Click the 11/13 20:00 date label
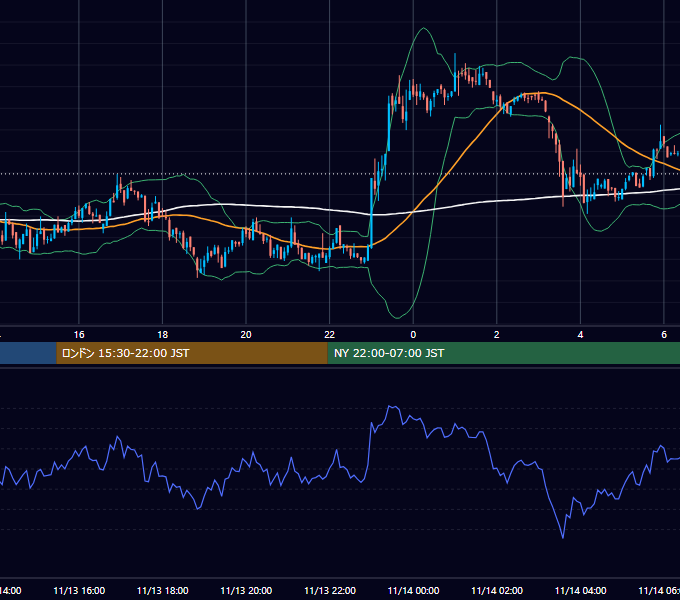Viewport: 680px width, 600px height. (x=246, y=590)
